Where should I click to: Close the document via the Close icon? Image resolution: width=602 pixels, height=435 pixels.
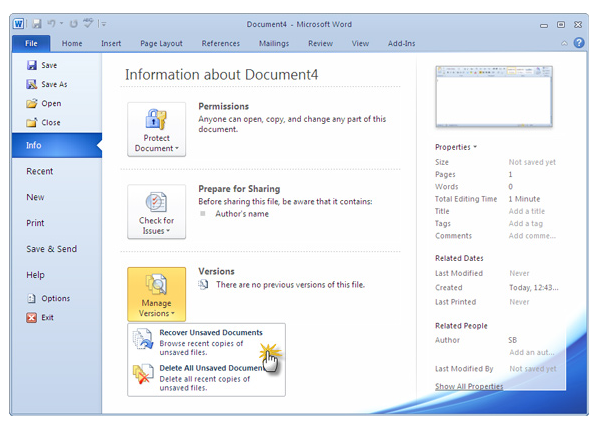tap(31, 122)
